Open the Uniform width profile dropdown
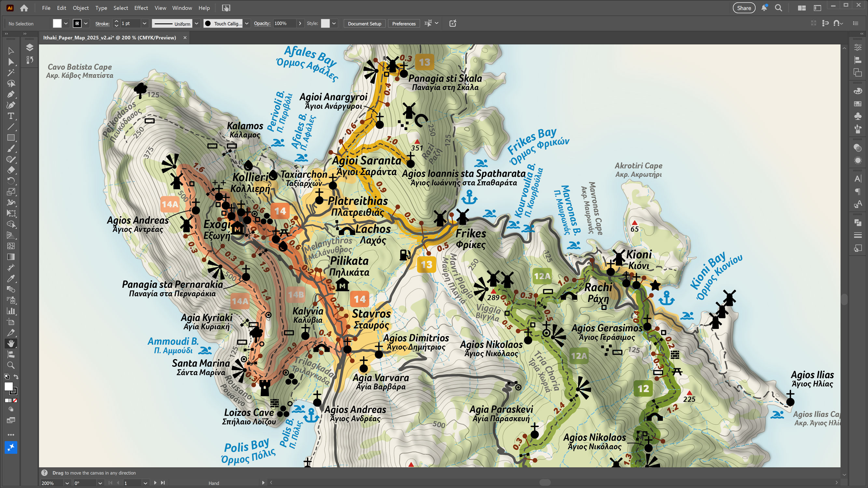 197,23
